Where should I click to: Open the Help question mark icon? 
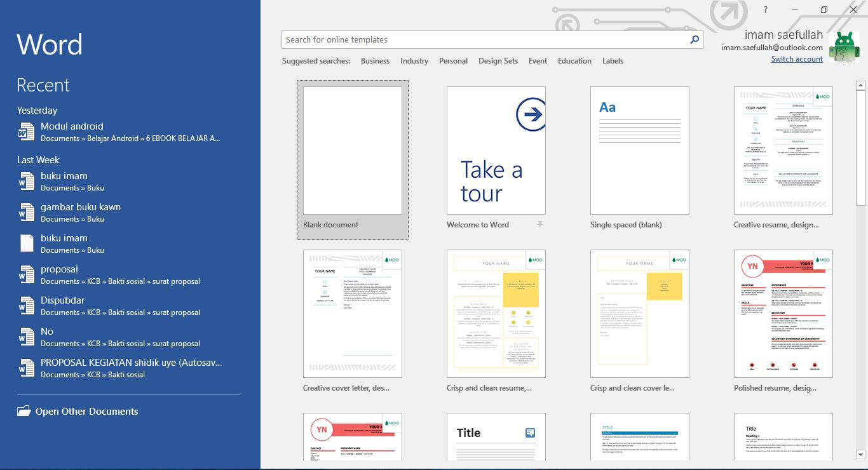[766, 10]
